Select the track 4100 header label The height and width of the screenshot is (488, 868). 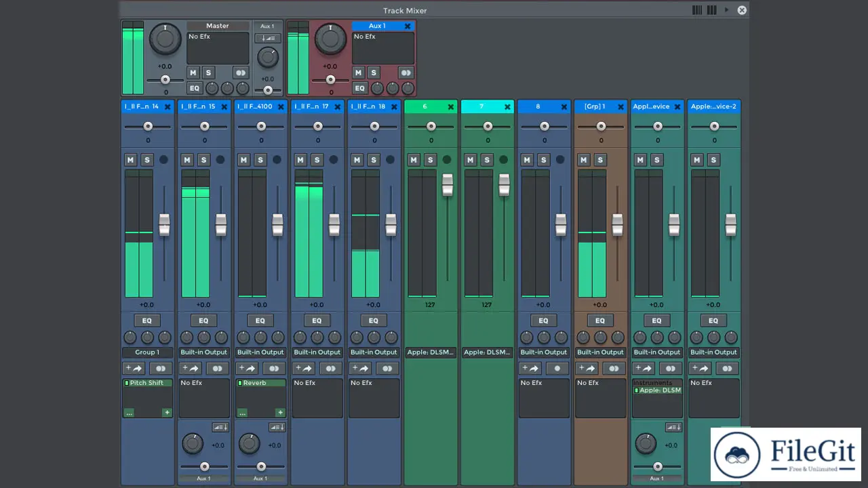click(x=255, y=106)
